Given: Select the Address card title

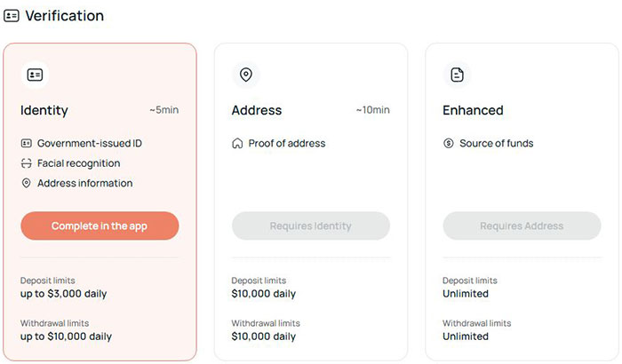Looking at the screenshot, I should pos(257,110).
